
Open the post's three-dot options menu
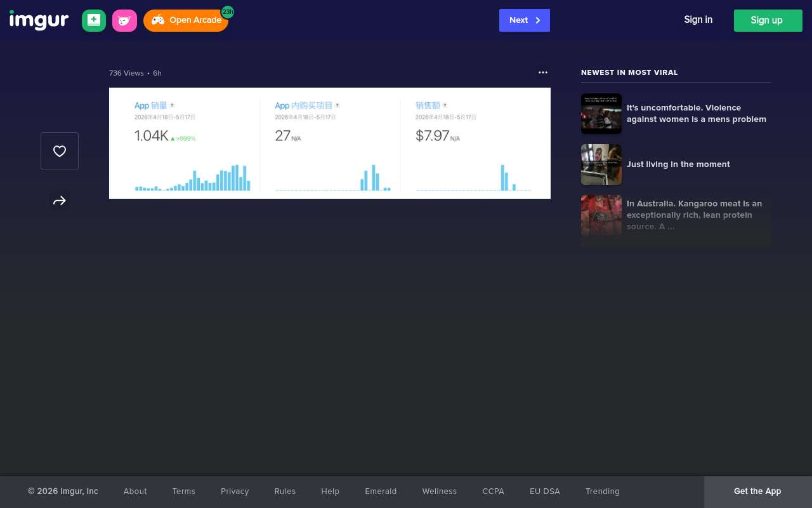pos(543,72)
